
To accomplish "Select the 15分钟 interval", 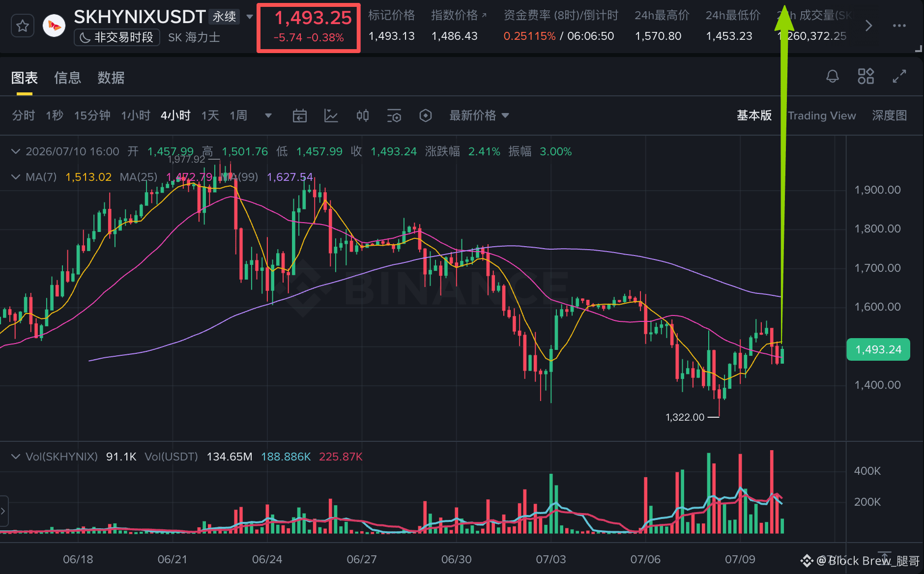I will (x=92, y=115).
